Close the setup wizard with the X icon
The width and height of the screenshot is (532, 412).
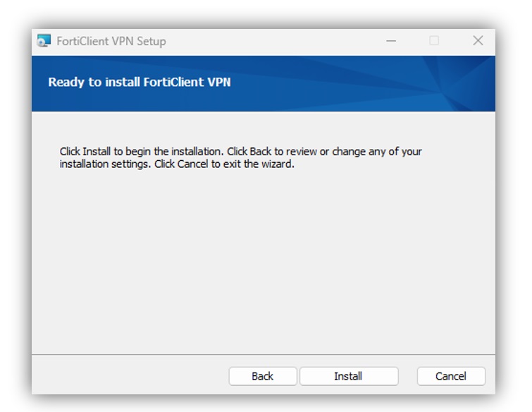click(478, 41)
